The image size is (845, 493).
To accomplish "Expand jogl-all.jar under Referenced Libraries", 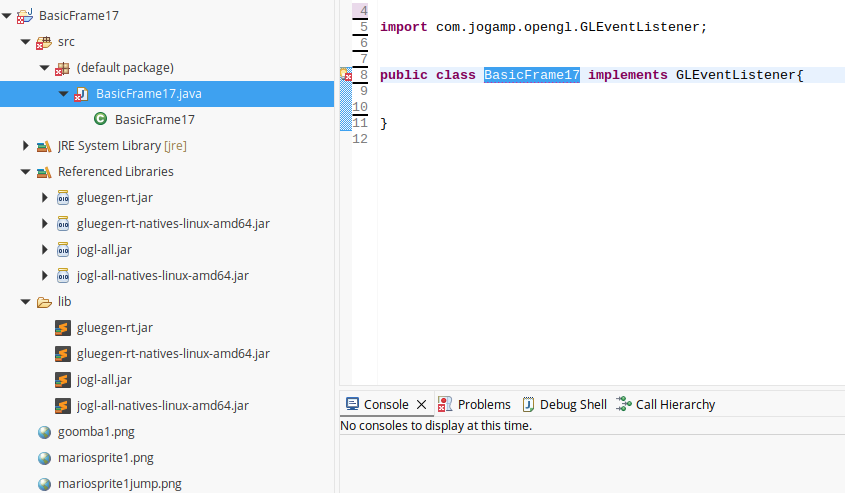I will click(x=45, y=249).
